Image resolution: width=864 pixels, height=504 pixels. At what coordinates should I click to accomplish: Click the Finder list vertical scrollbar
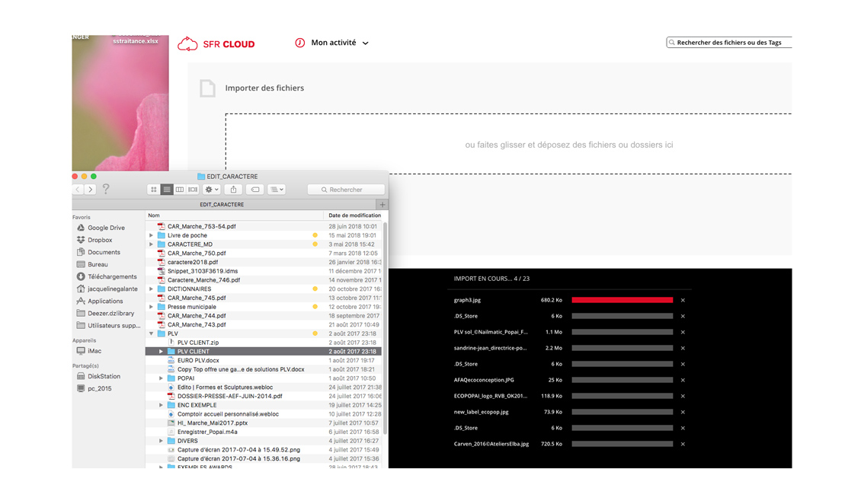pos(386,327)
